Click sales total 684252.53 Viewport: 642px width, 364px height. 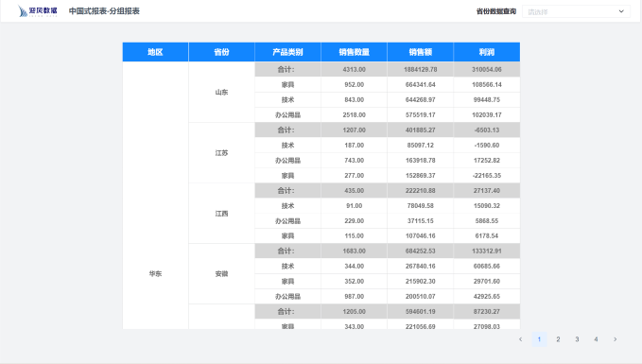421,251
